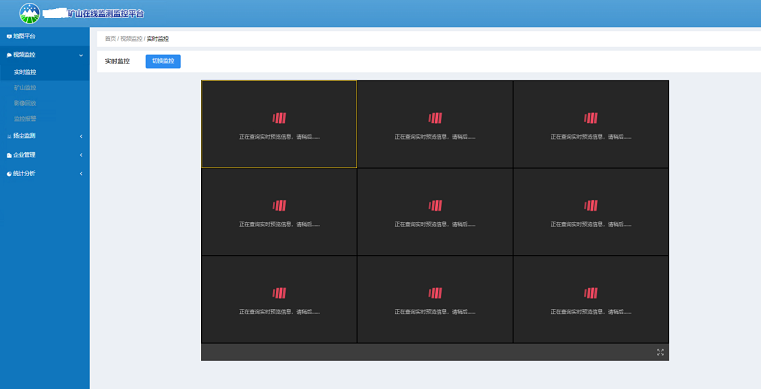Viewport: 761px width, 389px height.
Task: Click the 地图平台 map icon in sidebar
Action: [9, 36]
